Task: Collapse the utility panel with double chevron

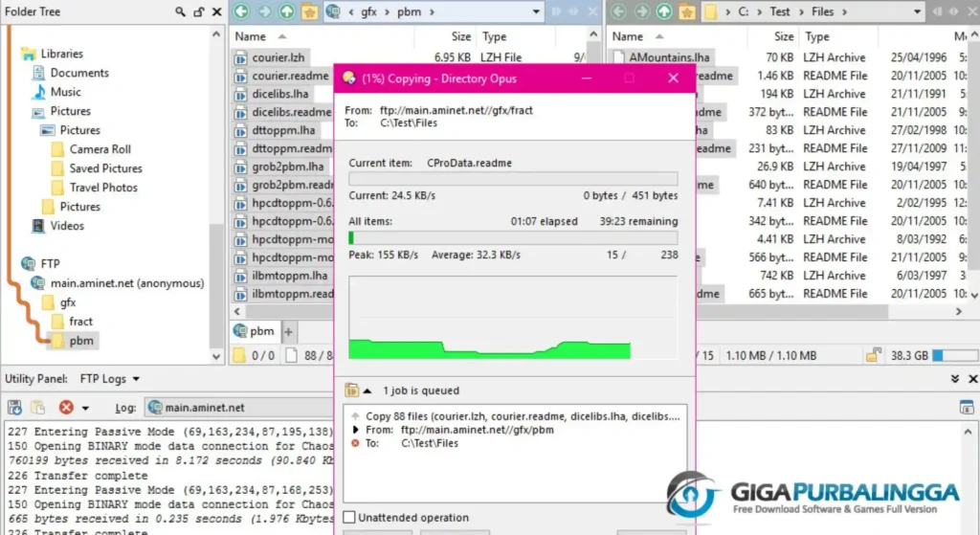Action: [x=955, y=379]
